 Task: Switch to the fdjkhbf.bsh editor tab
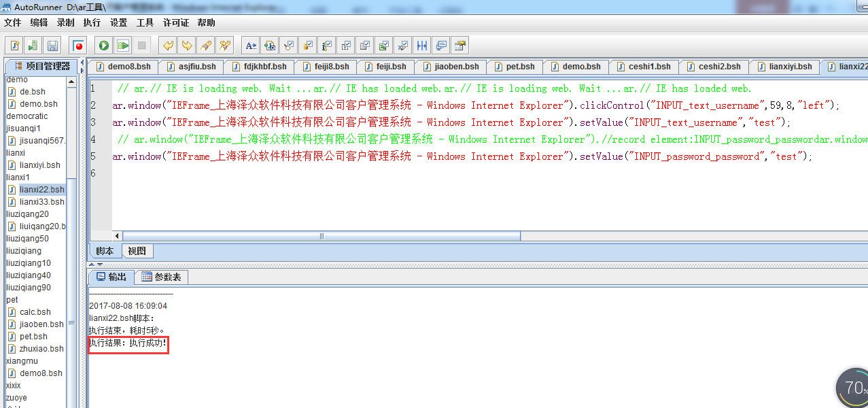(x=260, y=67)
